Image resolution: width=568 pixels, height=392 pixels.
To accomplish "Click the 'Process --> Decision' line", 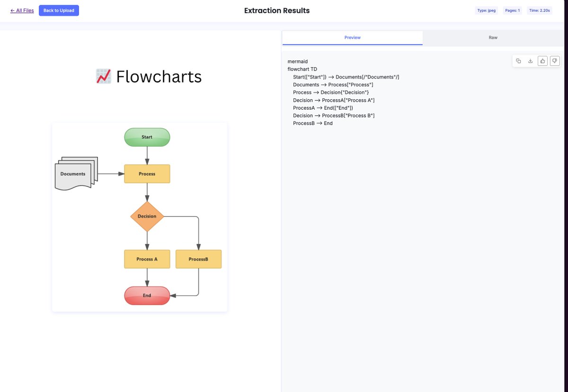I will (x=331, y=92).
